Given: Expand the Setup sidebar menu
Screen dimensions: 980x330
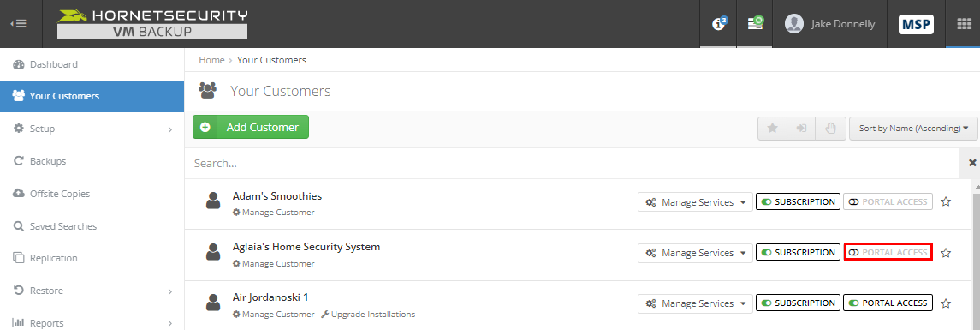Looking at the screenshot, I should 92,129.
